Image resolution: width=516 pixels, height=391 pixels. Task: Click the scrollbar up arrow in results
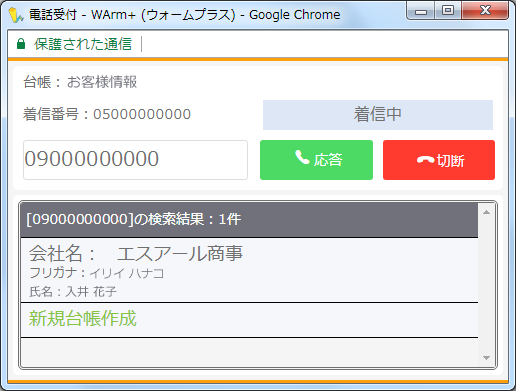(486, 212)
